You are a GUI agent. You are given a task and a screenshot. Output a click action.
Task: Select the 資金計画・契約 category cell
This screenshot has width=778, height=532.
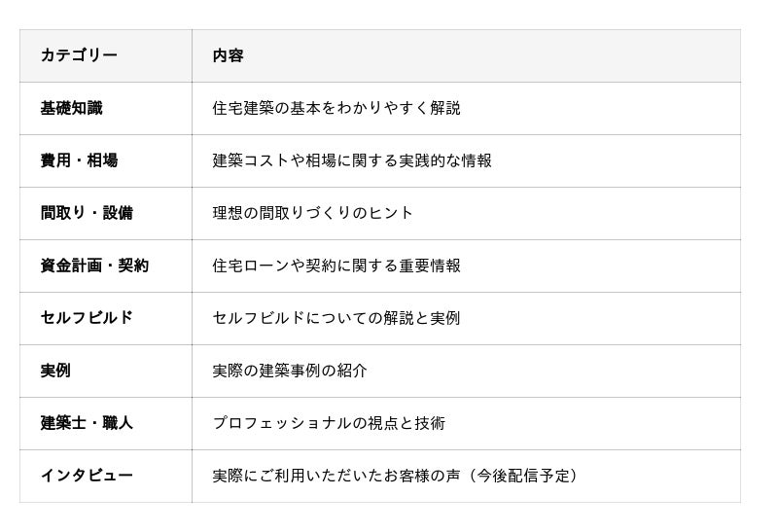[x=94, y=266]
